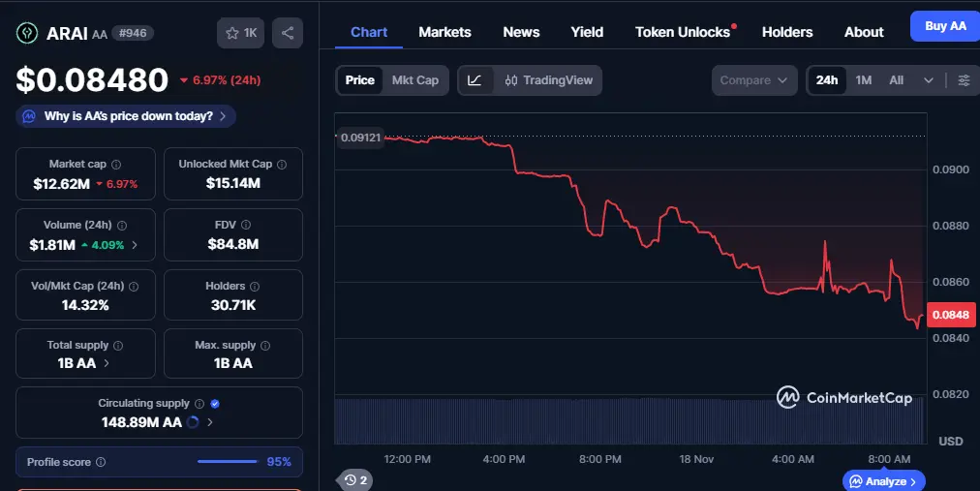Open the Token Unlocks tab
The width and height of the screenshot is (980, 491).
tap(683, 33)
